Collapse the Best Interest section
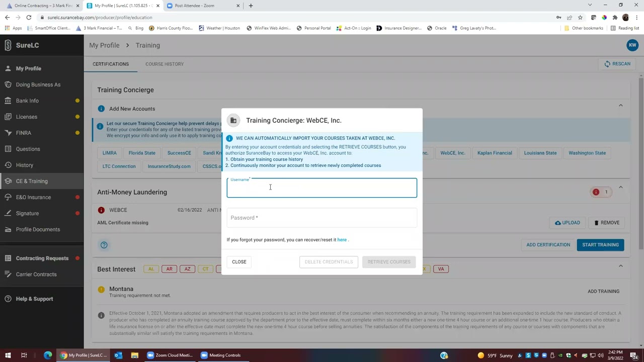The height and width of the screenshot is (362, 644). pyautogui.click(x=620, y=266)
